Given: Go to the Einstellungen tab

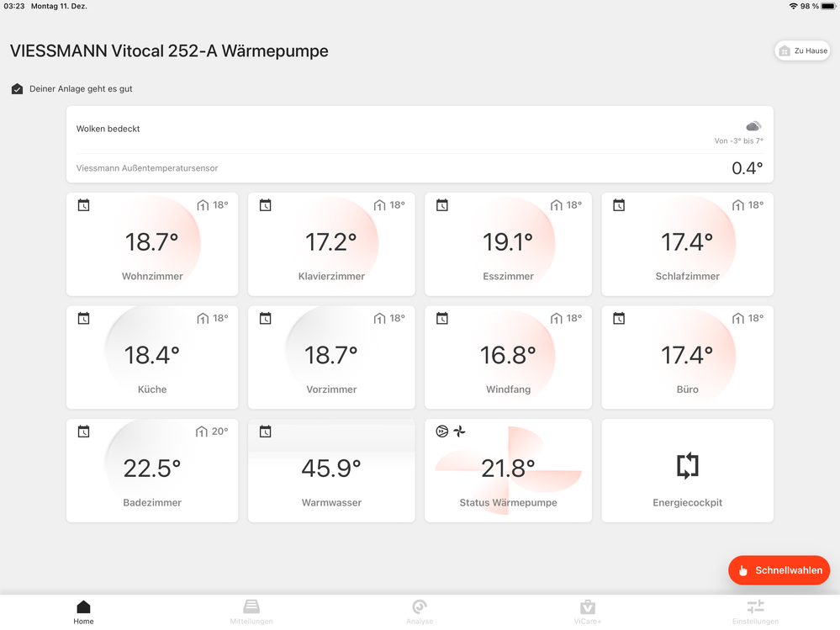Looking at the screenshot, I should [755, 611].
